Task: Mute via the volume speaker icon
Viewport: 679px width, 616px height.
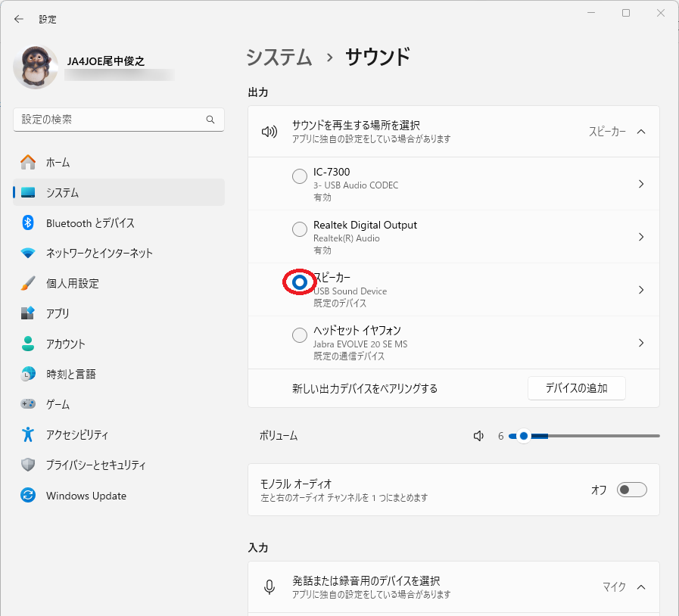Action: (478, 436)
